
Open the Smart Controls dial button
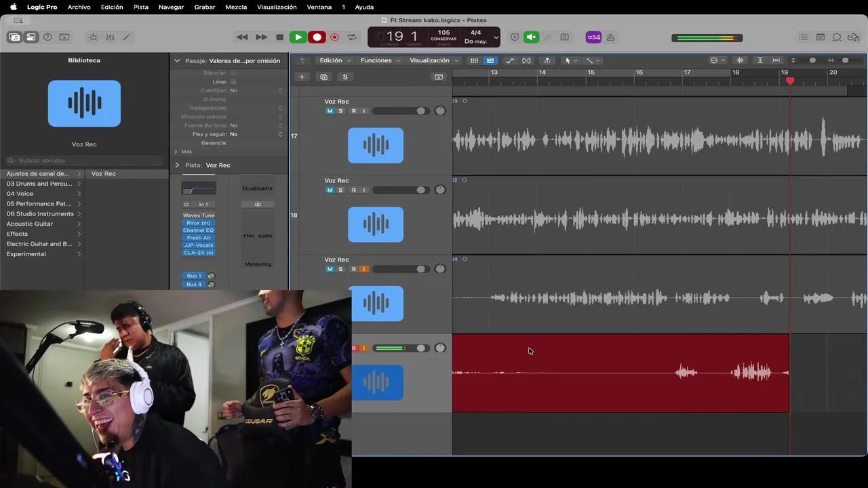click(94, 37)
